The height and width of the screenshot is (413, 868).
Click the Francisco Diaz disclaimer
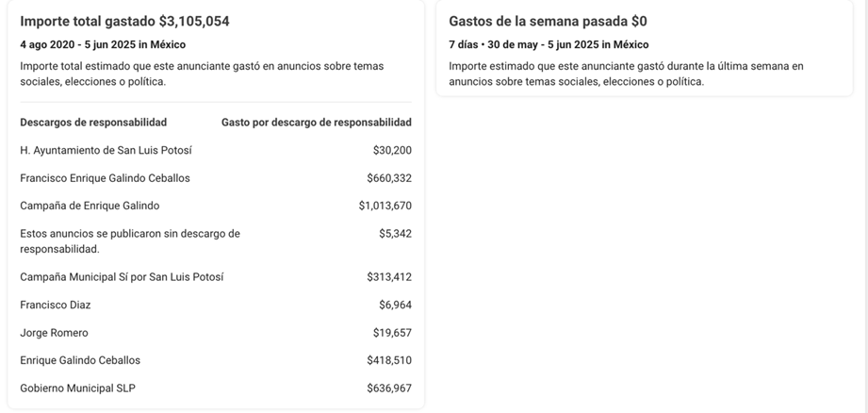click(56, 306)
